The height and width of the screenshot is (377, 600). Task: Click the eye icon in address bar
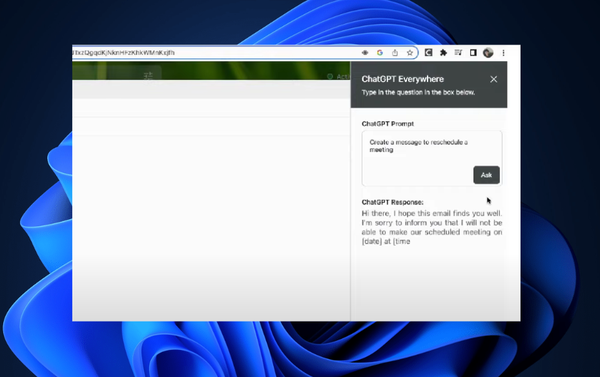[x=365, y=53]
